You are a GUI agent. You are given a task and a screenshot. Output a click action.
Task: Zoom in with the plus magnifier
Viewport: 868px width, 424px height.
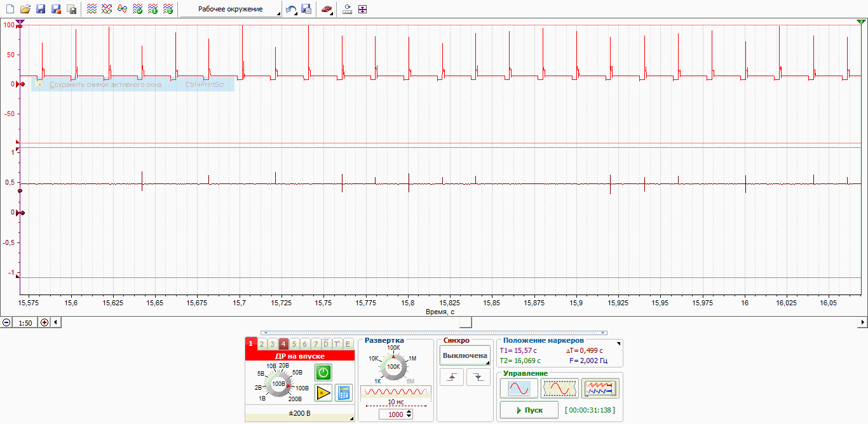pyautogui.click(x=44, y=322)
